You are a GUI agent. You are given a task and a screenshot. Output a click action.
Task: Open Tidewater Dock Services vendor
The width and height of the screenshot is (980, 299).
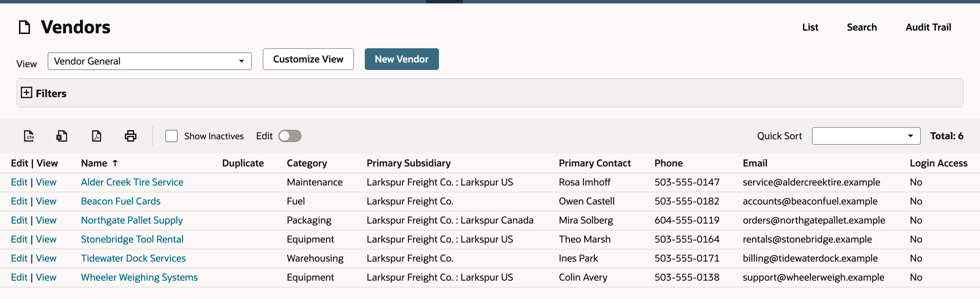pyautogui.click(x=133, y=258)
